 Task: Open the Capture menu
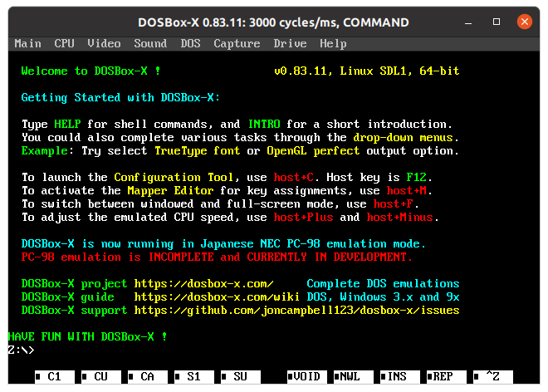[237, 44]
